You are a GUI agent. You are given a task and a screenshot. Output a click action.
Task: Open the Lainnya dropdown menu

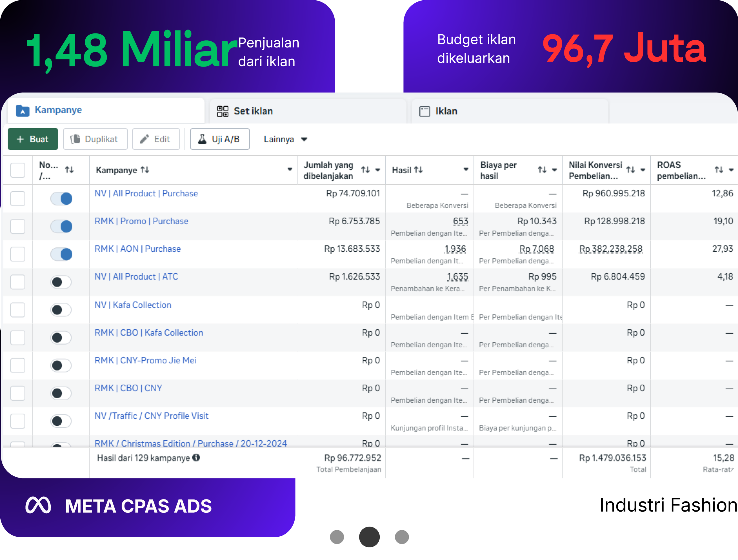click(285, 139)
